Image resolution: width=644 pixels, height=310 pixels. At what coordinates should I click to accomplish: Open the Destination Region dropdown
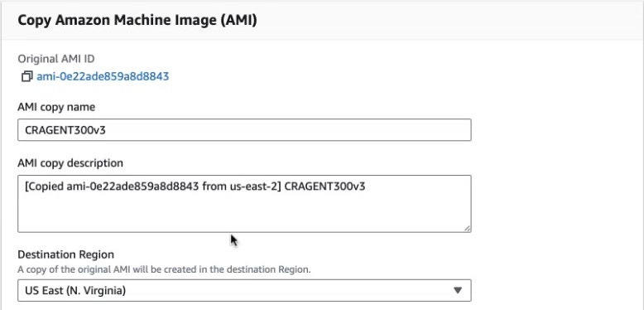[x=244, y=290]
